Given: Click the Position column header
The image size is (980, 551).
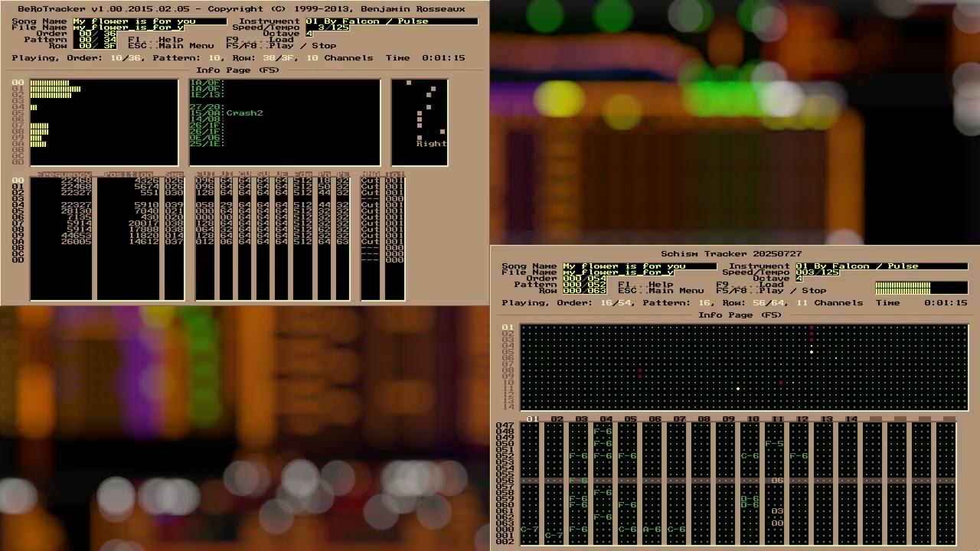Looking at the screenshot, I should point(129,174).
